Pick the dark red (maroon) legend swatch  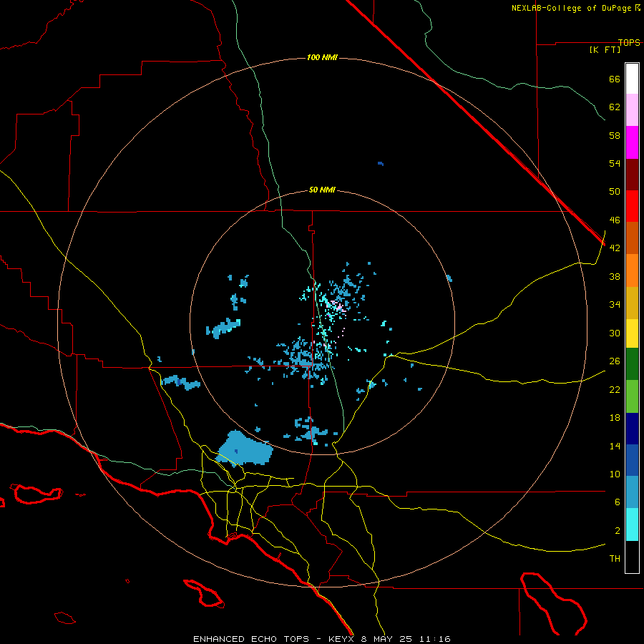pyautogui.click(x=632, y=174)
